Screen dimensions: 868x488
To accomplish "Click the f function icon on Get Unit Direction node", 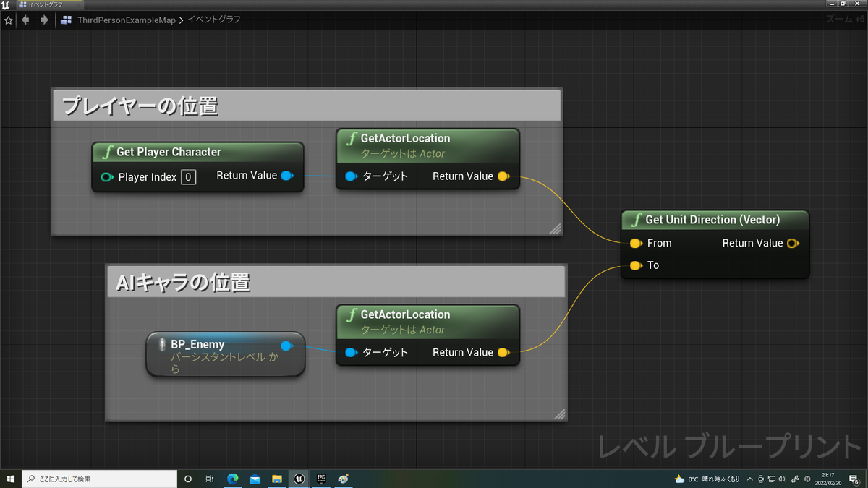I will coord(637,219).
